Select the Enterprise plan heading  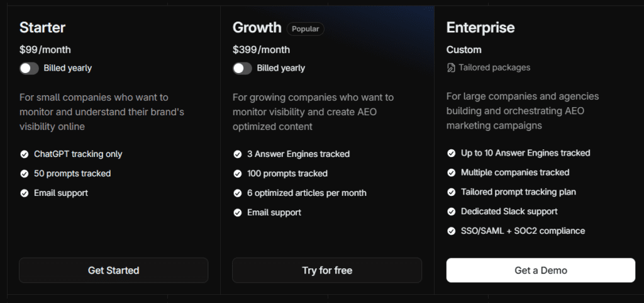pyautogui.click(x=480, y=28)
